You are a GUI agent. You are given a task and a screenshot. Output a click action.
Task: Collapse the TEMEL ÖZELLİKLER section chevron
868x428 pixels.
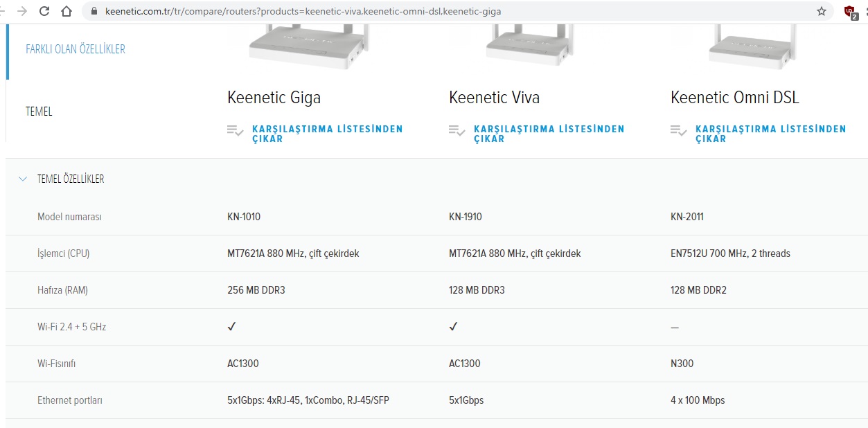tap(23, 179)
